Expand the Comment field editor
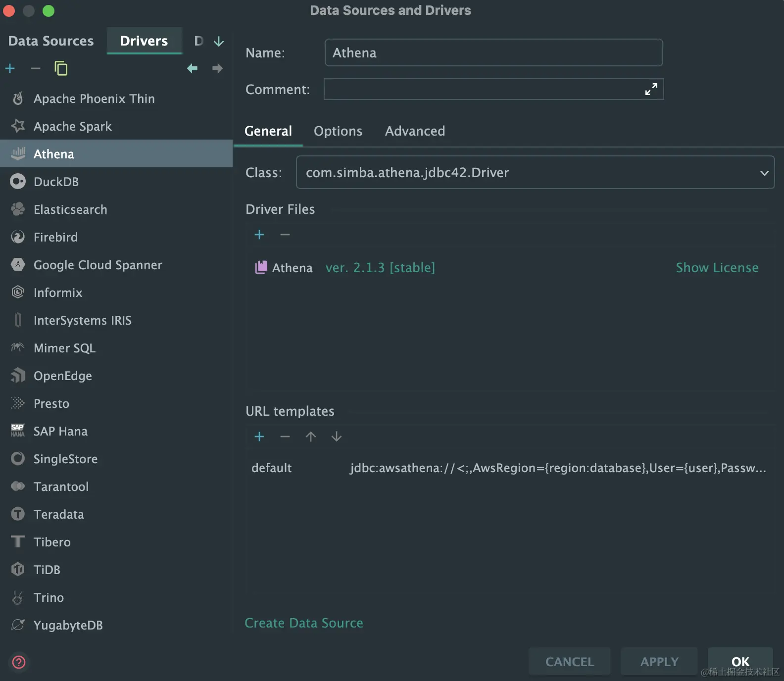784x681 pixels. 651,89
